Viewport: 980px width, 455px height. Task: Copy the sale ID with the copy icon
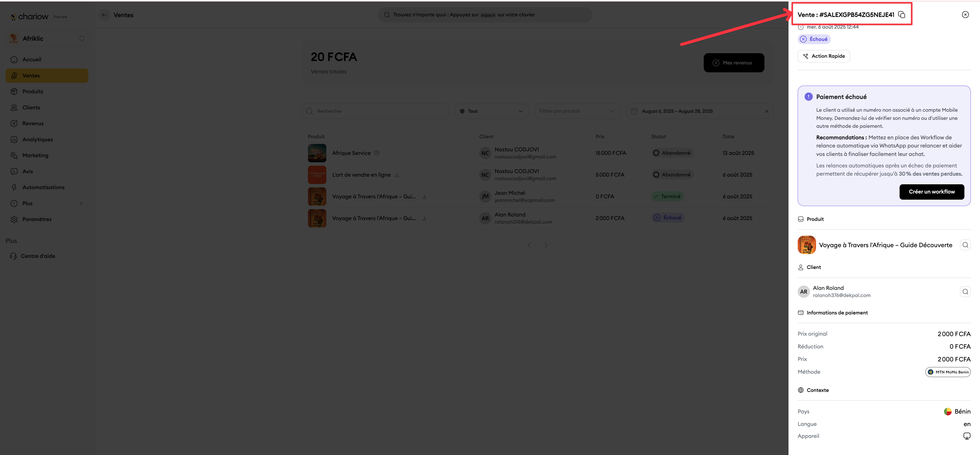901,15
